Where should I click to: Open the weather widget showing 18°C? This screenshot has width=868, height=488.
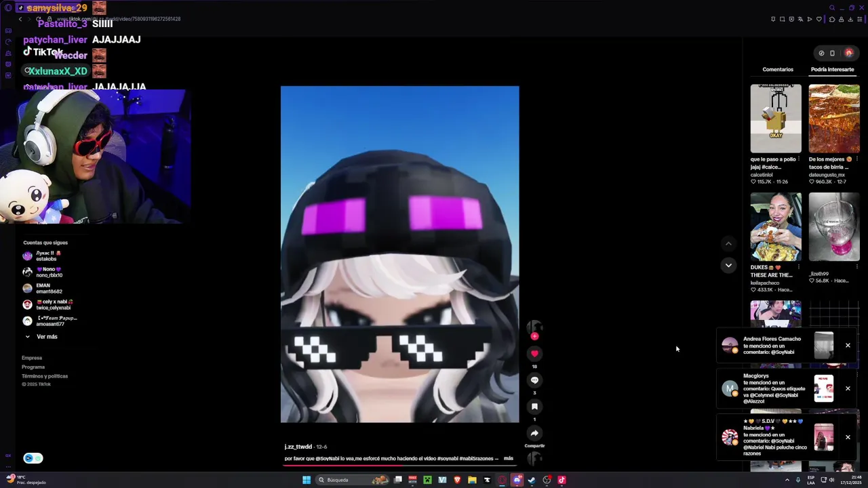tap(27, 480)
